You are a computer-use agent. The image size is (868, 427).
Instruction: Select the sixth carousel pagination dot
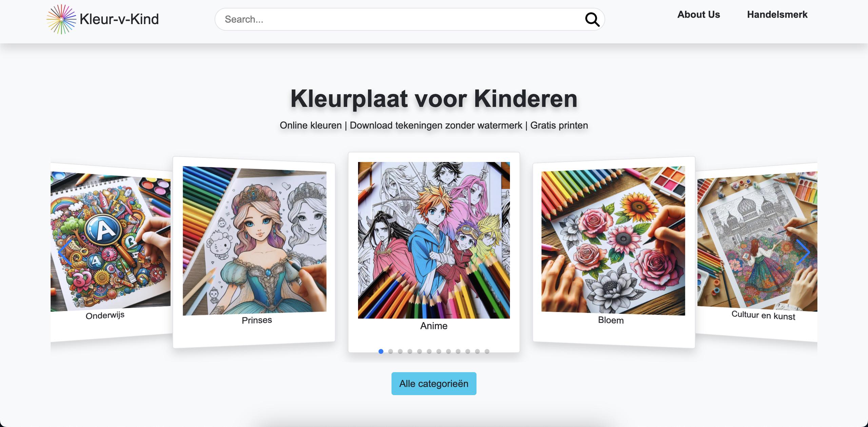point(429,351)
